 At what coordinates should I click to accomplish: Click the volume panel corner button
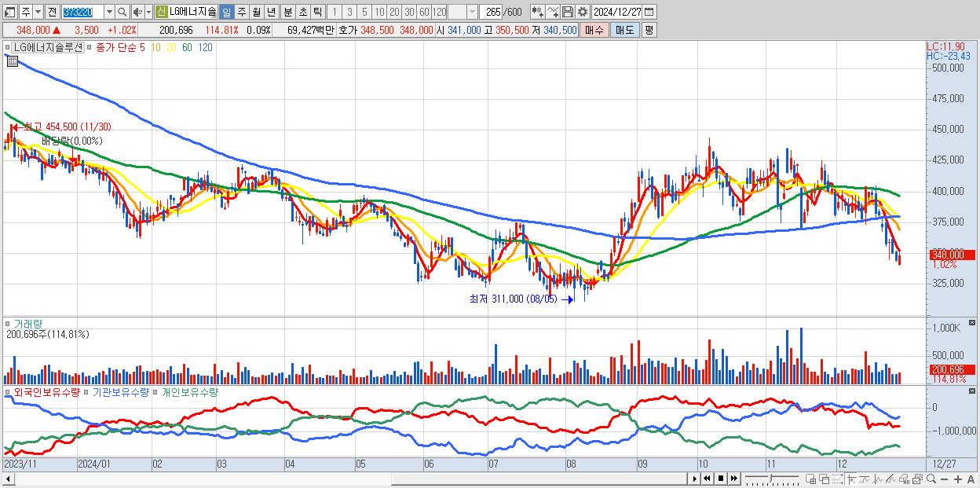[974, 322]
